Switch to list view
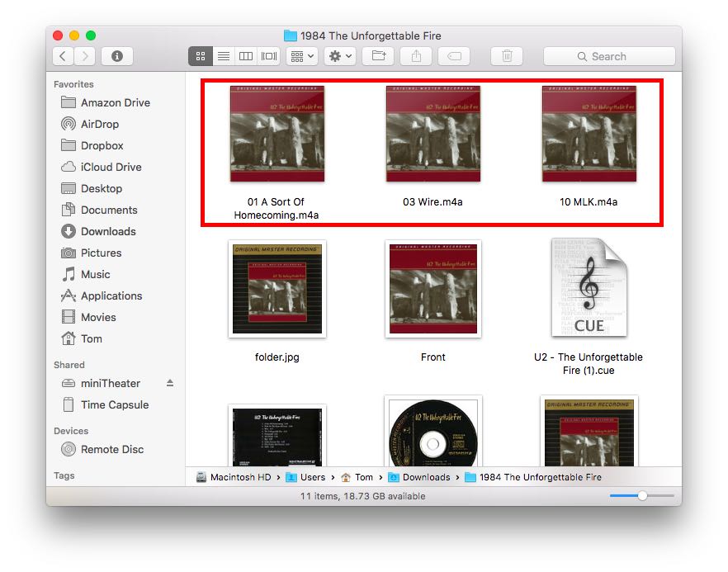This screenshot has width=728, height=572. [224, 56]
